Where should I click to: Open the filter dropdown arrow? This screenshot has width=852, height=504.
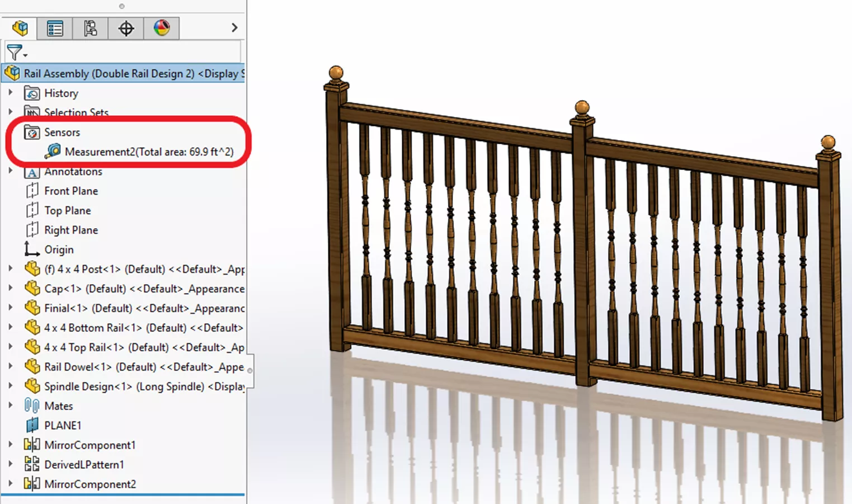pos(24,54)
